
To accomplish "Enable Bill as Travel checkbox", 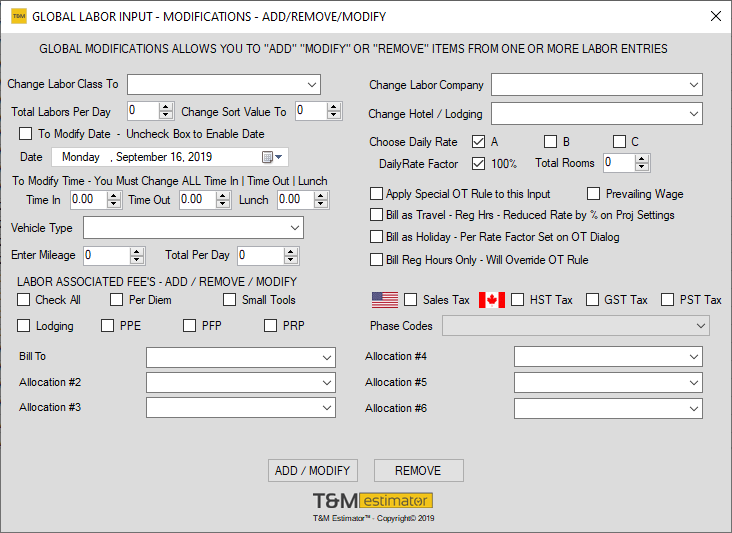I will 376,215.
